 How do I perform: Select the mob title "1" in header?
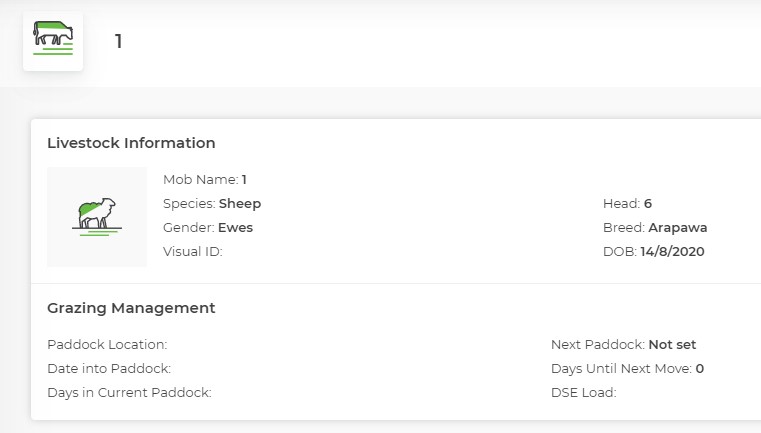tap(118, 42)
